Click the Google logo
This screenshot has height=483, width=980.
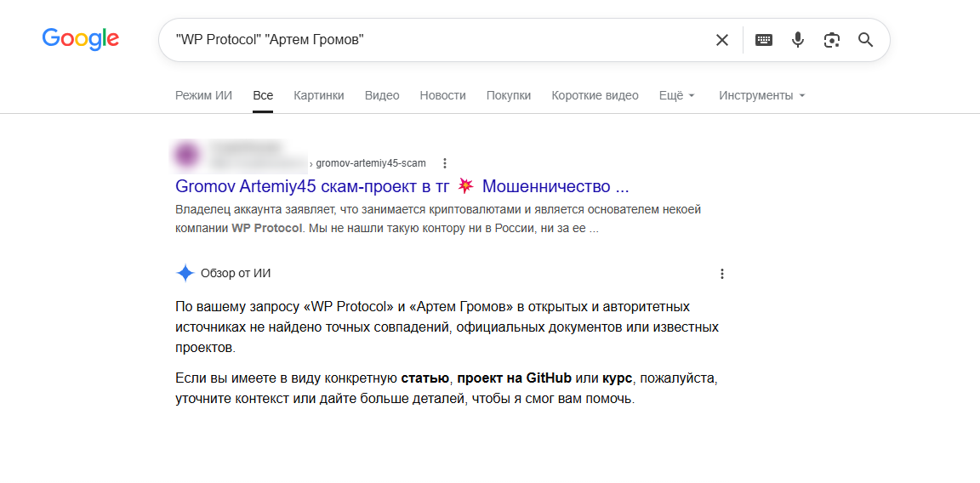click(81, 39)
